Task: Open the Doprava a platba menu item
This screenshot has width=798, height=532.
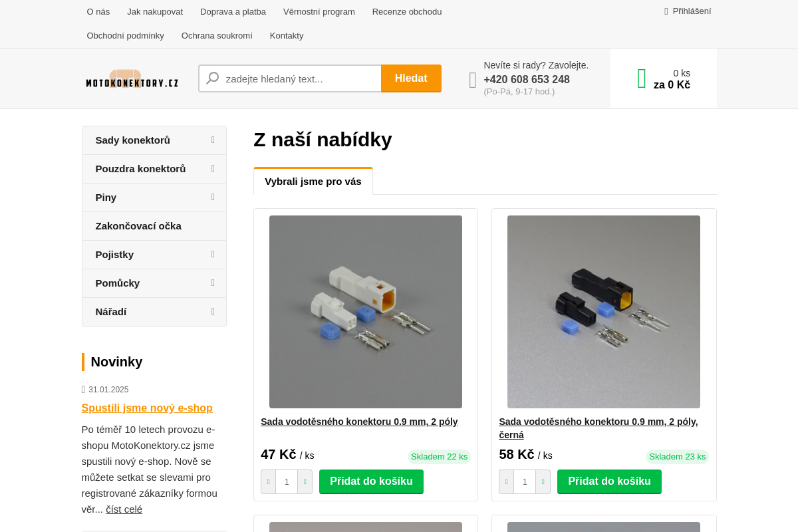Action: [233, 11]
